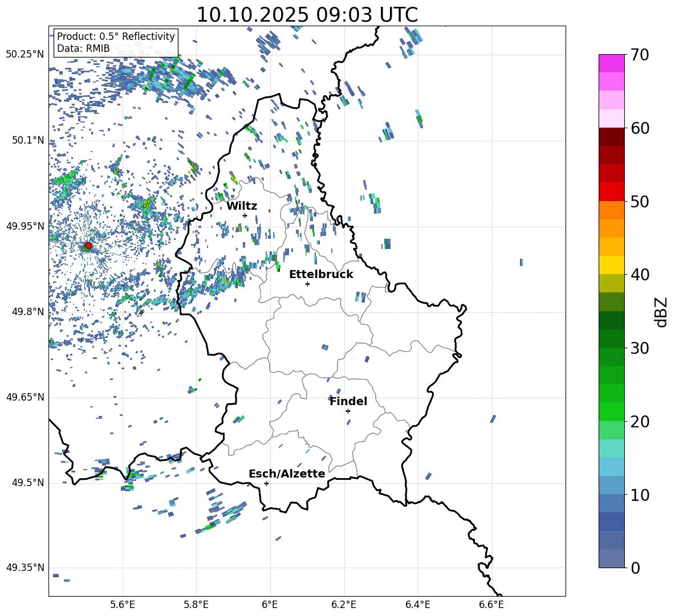Click the Product 0.5° Reflectivity info box

tap(116, 43)
